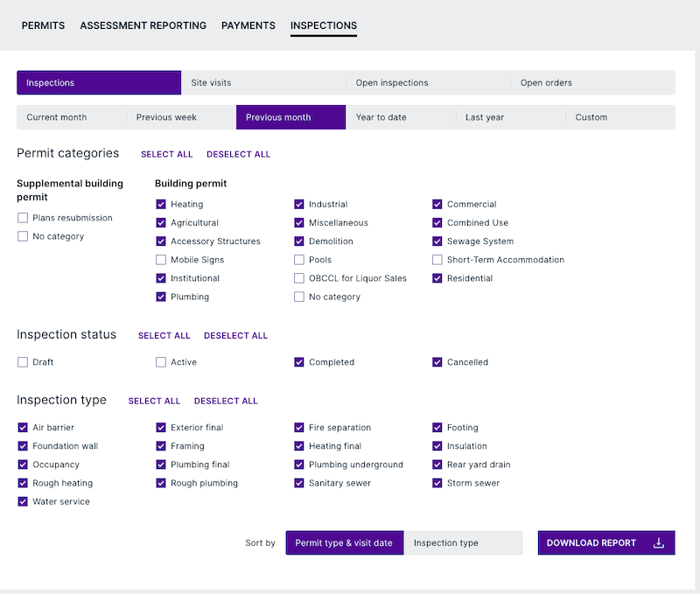Uncheck the Agricultural permit category
Screen dimensions: 700x594
[x=161, y=223]
